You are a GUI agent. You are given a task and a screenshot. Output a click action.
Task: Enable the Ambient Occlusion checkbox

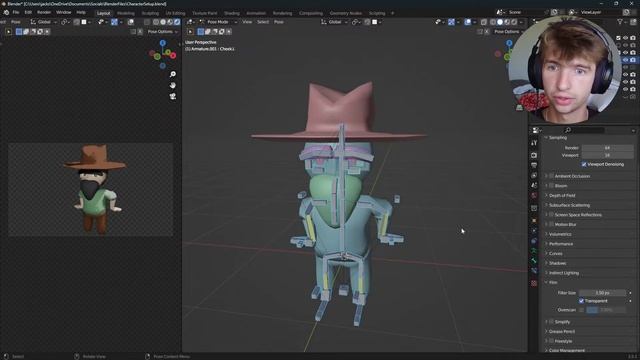tap(551, 176)
